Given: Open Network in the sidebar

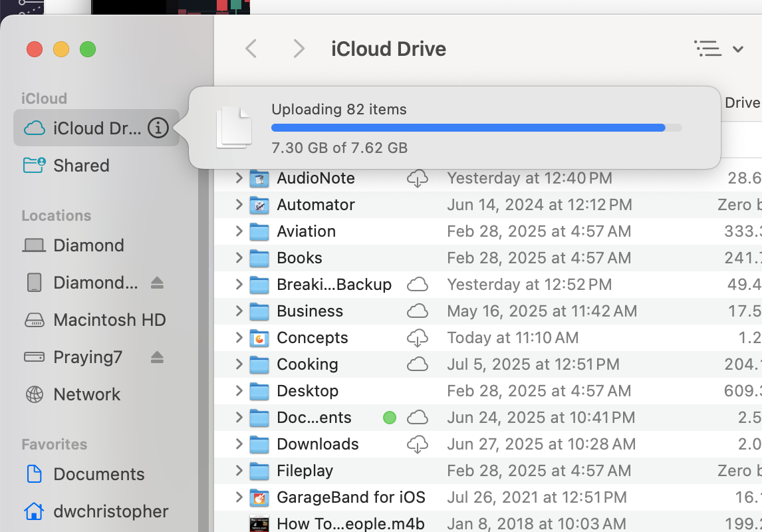Looking at the screenshot, I should coord(72,394).
